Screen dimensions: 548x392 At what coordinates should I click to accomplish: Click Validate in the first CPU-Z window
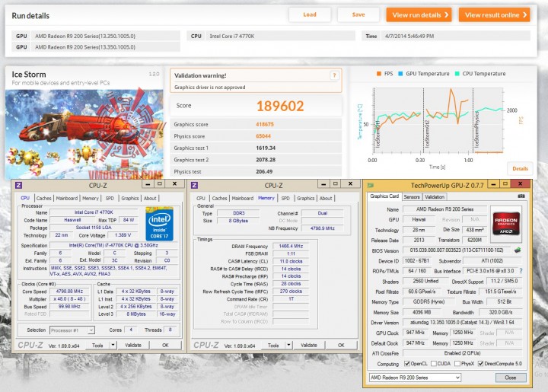[133, 345]
